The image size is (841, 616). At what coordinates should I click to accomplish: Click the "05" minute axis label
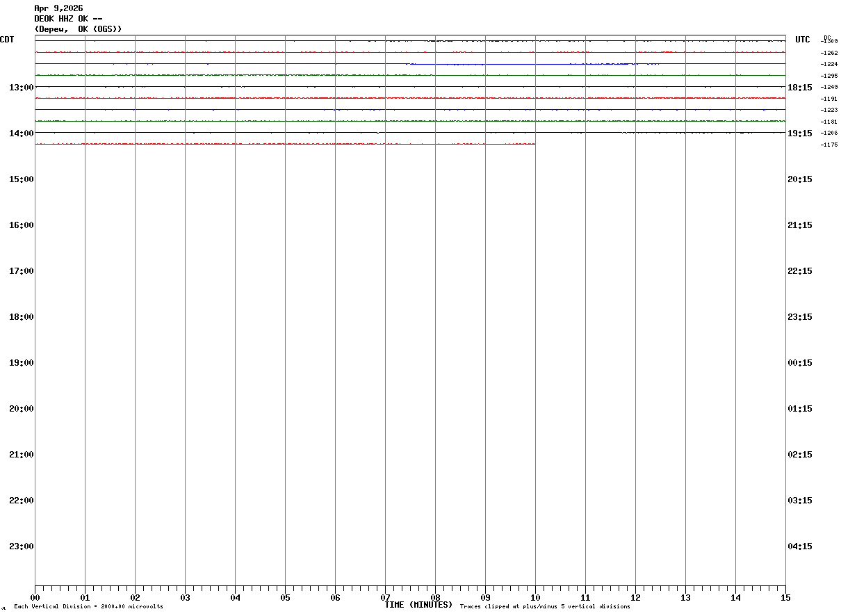pos(285,597)
